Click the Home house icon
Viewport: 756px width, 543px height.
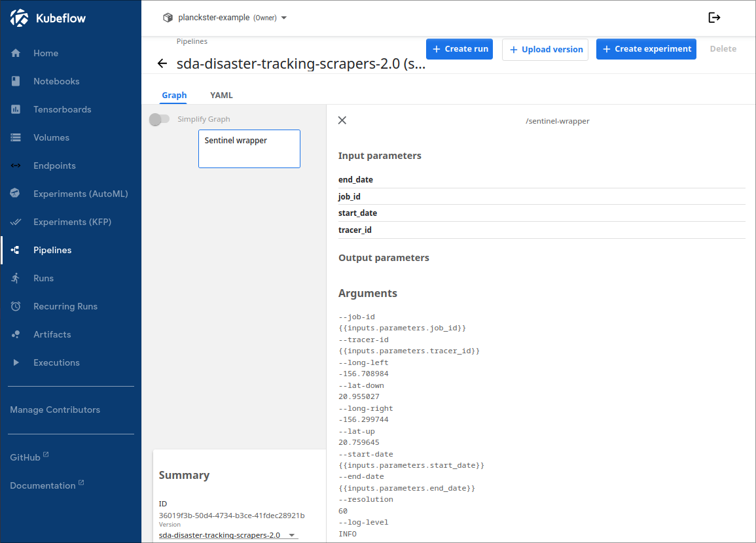point(16,53)
